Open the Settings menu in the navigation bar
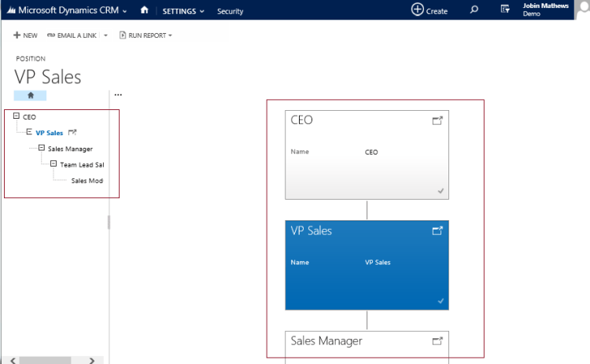The width and height of the screenshot is (590, 364). pyautogui.click(x=183, y=11)
